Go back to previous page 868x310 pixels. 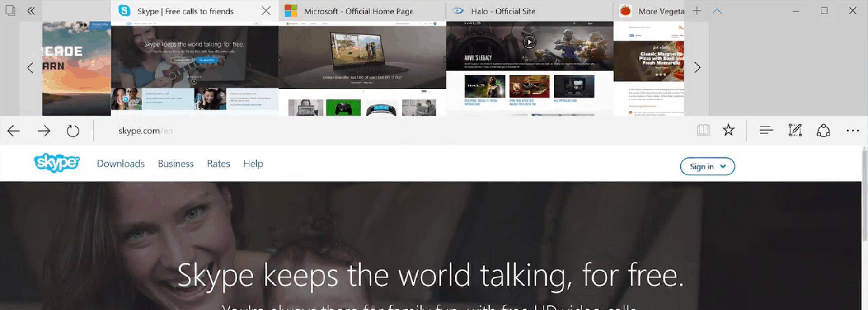tap(14, 131)
